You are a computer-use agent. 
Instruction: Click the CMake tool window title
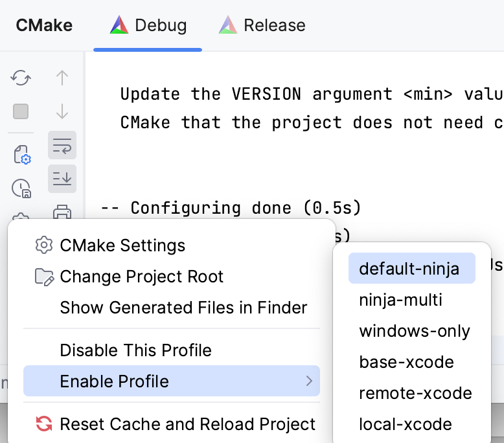44,25
